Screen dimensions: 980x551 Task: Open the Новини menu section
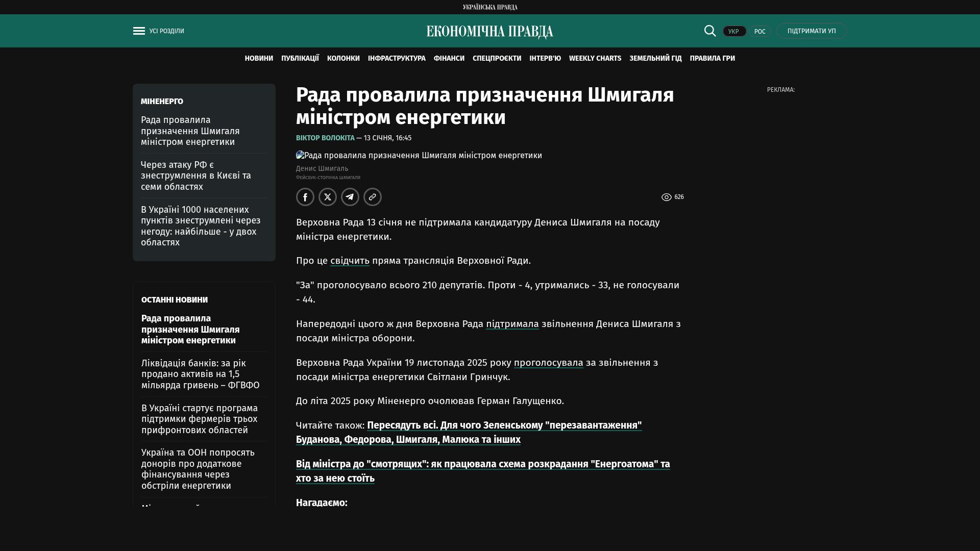click(x=259, y=59)
